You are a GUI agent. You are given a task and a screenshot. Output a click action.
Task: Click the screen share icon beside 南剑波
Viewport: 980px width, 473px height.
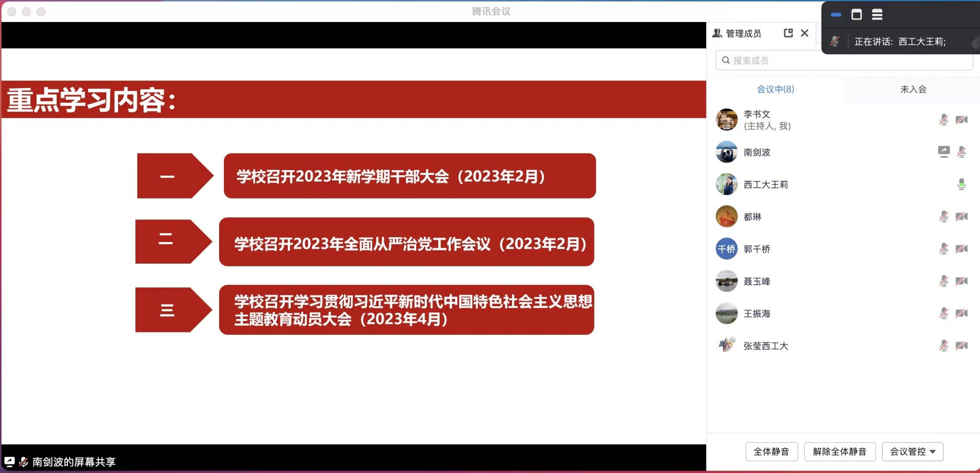click(944, 152)
